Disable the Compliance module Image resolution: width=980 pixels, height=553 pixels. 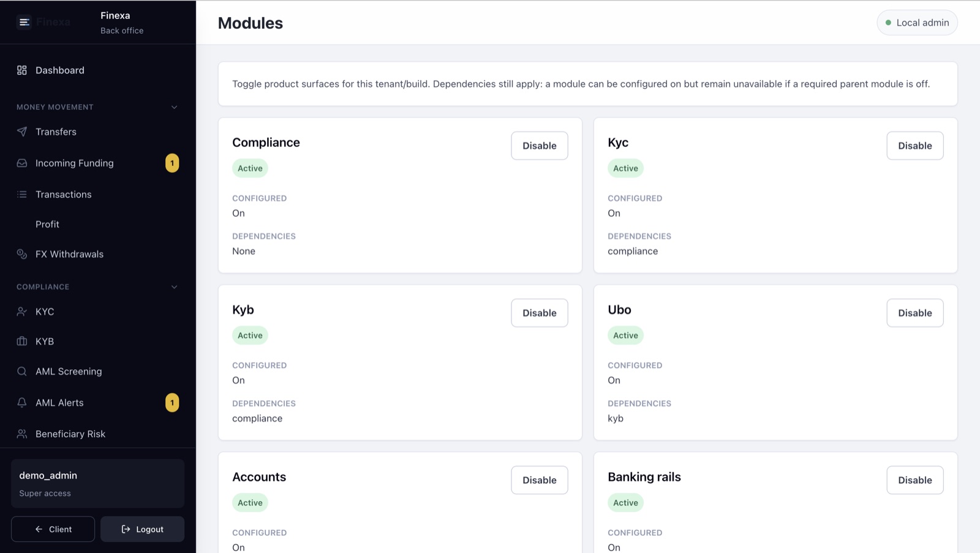[540, 146]
